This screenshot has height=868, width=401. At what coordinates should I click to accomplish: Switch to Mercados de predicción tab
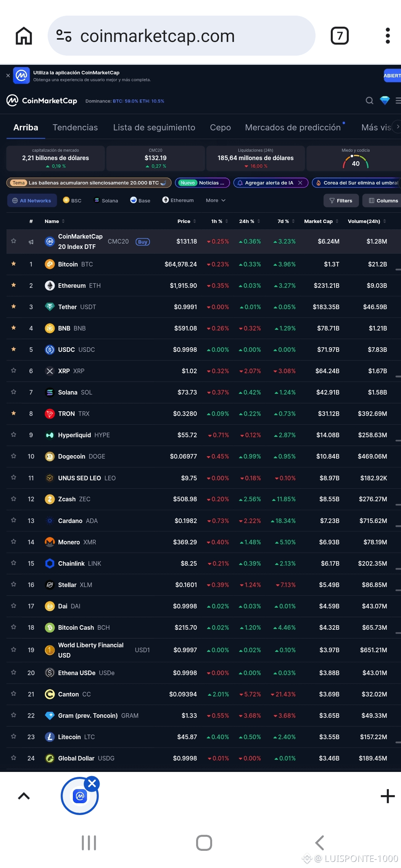[293, 127]
